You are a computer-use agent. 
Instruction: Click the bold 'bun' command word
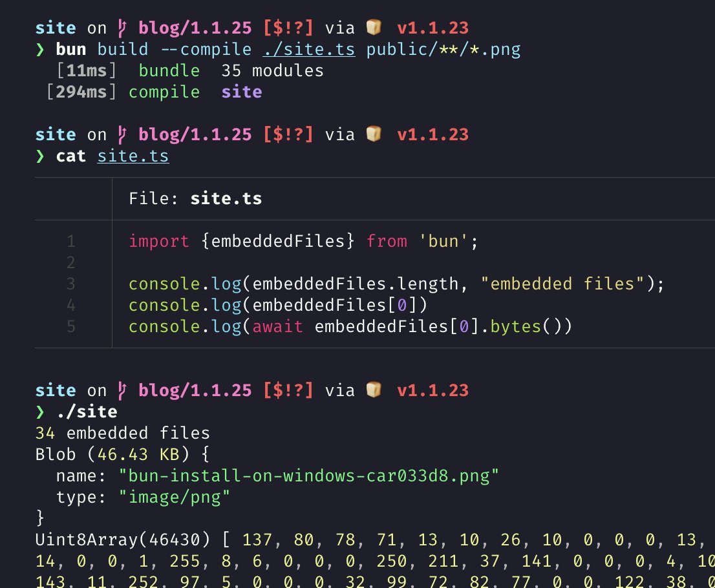pos(71,49)
